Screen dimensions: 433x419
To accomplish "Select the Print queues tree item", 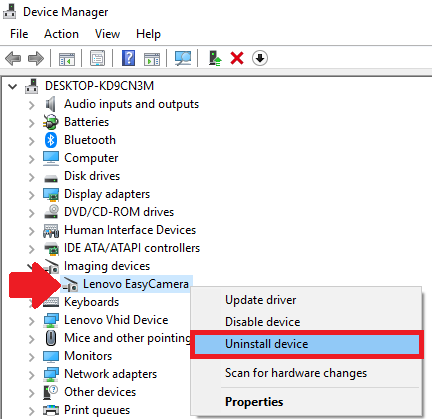I will pyautogui.click(x=97, y=410).
